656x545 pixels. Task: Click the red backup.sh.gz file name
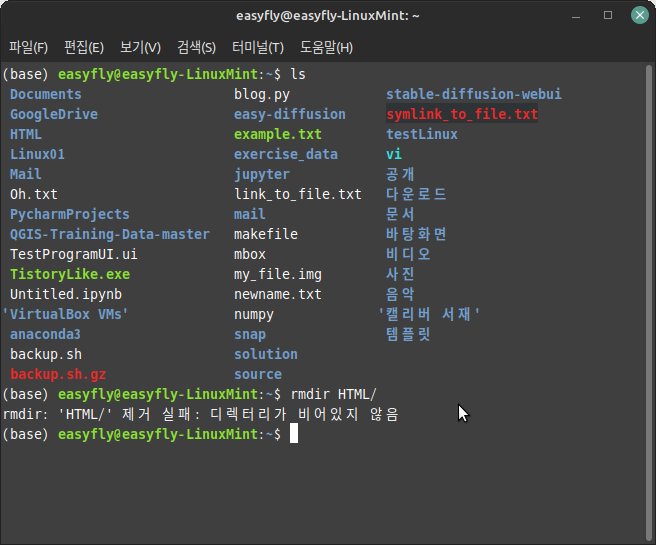pyautogui.click(x=58, y=374)
